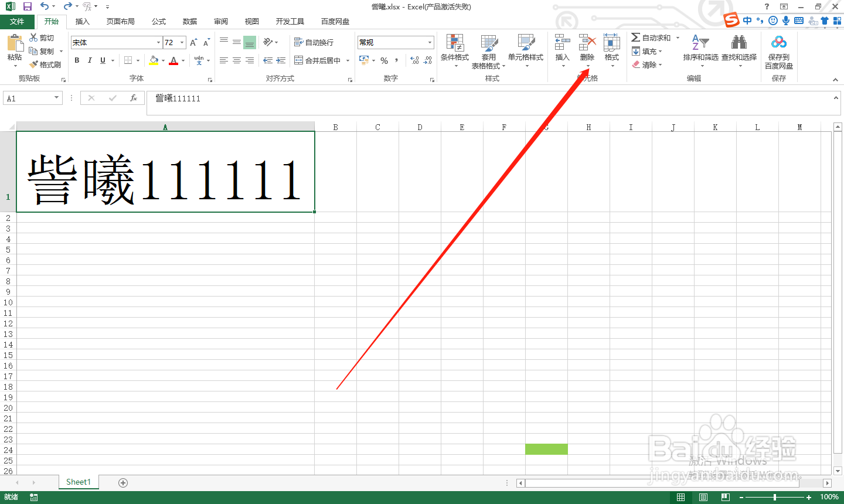Screen dimensions: 844x504
Task: Apply fill color bucket
Action: tap(154, 60)
